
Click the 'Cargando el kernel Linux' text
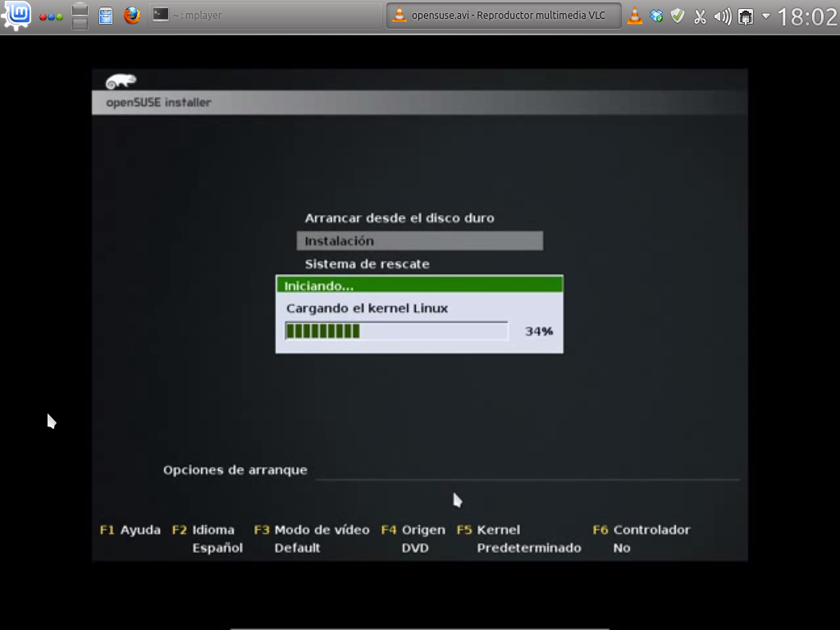pos(367,308)
